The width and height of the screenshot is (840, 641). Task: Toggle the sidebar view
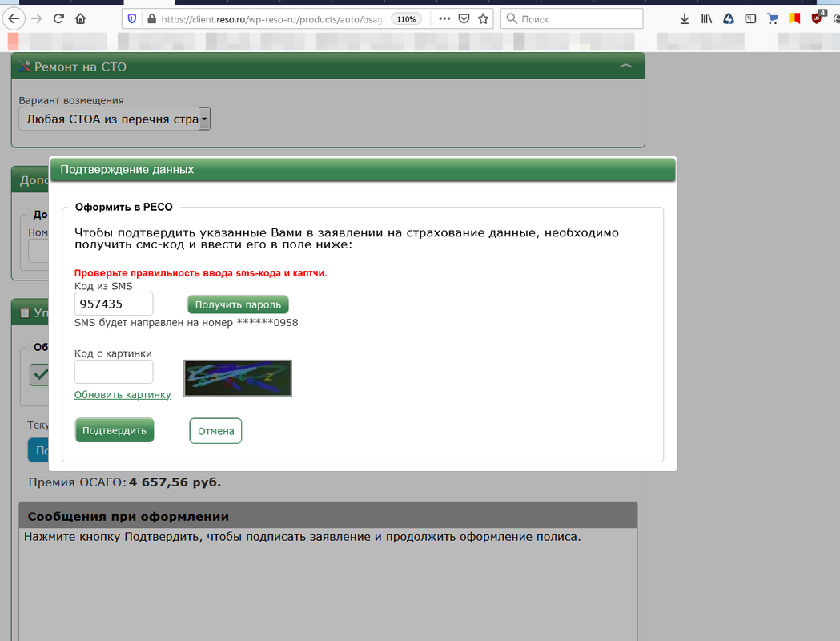(x=750, y=19)
